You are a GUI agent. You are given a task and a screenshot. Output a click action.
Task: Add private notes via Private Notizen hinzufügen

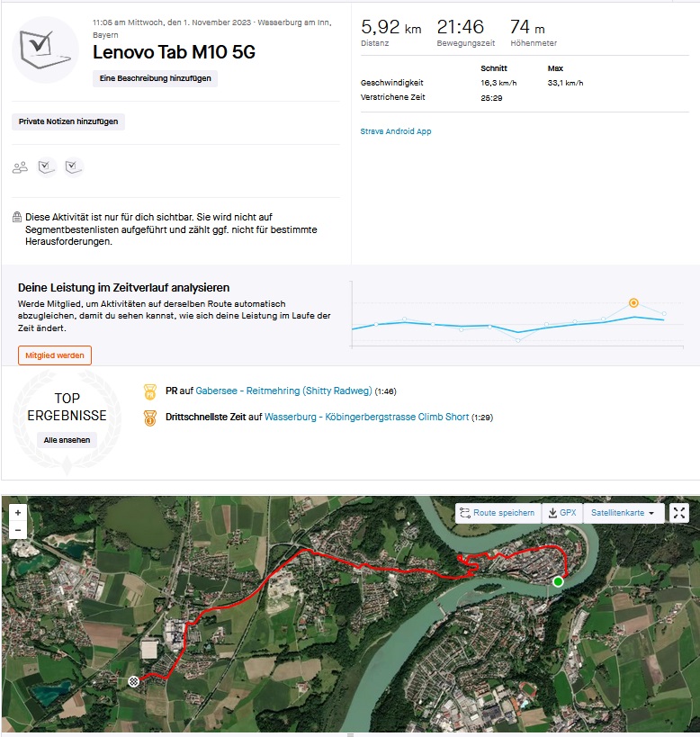(68, 121)
